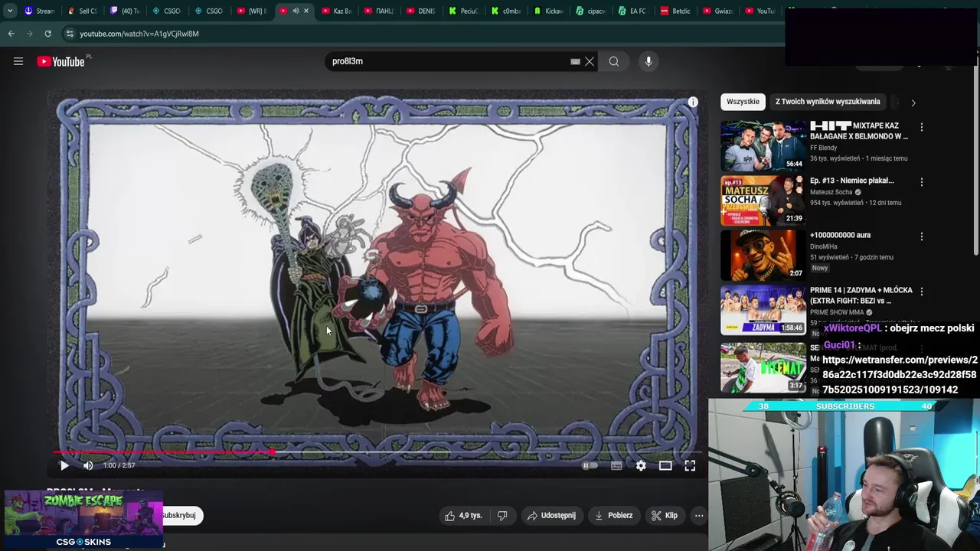This screenshot has width=980, height=551.
Task: Switch to the DENIS browser tab
Action: click(421, 11)
